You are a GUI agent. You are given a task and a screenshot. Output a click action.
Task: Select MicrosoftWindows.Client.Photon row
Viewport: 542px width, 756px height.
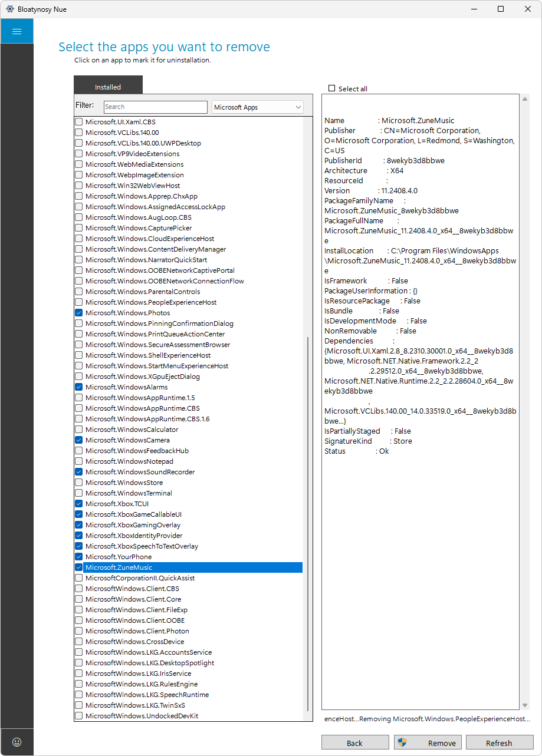pos(188,631)
